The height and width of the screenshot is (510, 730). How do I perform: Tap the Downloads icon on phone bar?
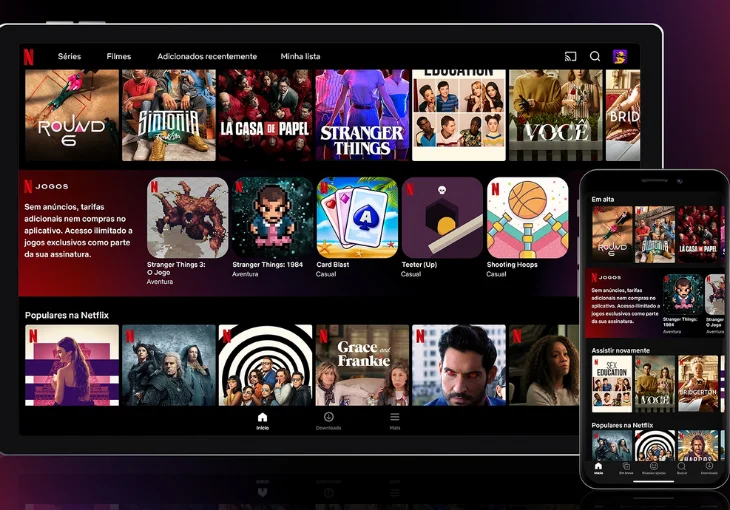709,466
